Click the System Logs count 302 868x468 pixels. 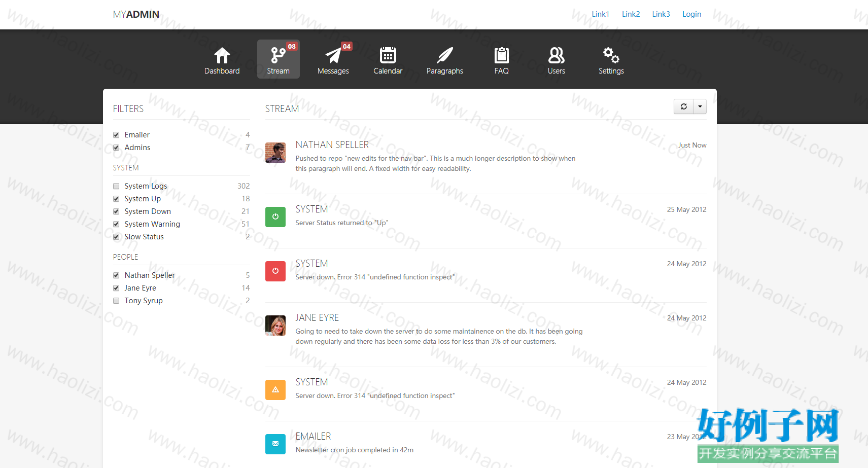pos(244,186)
